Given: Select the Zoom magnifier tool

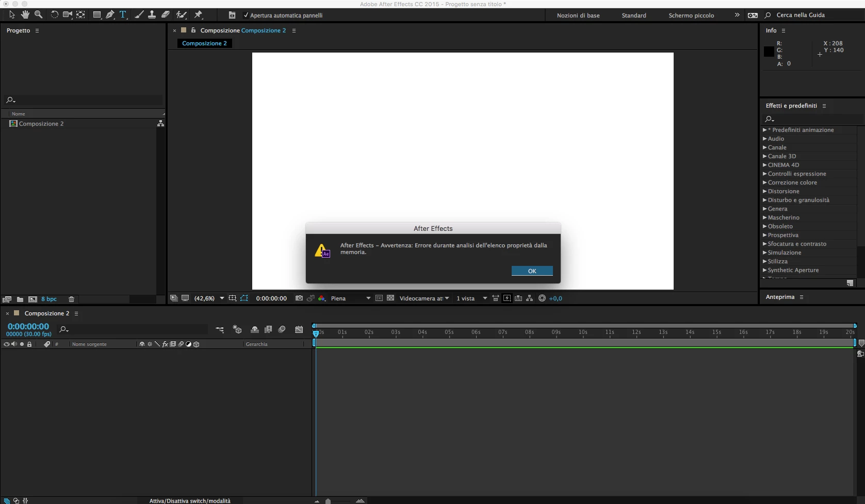Looking at the screenshot, I should pyautogui.click(x=38, y=15).
